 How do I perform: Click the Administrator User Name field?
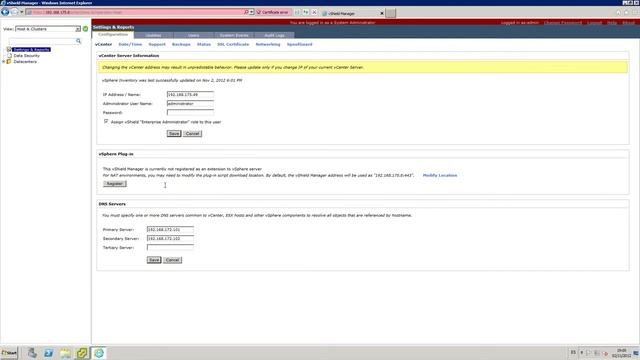point(190,104)
